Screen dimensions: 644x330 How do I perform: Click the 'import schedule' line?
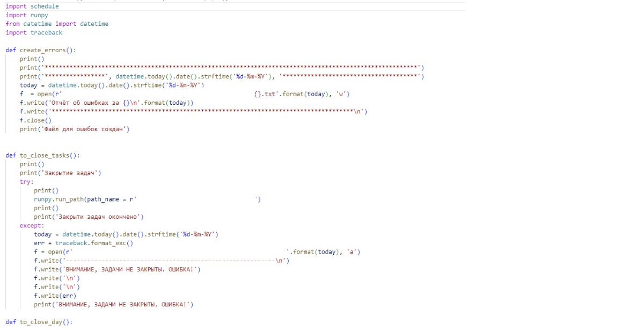[x=32, y=6]
